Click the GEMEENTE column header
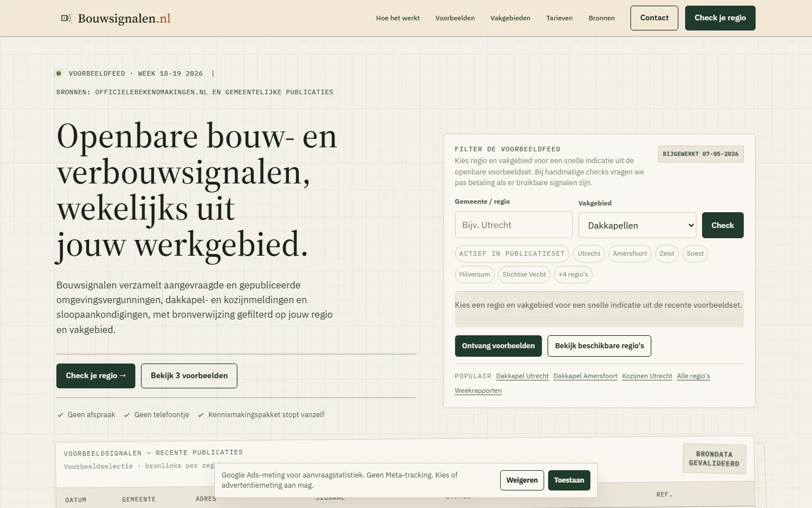 point(139,500)
